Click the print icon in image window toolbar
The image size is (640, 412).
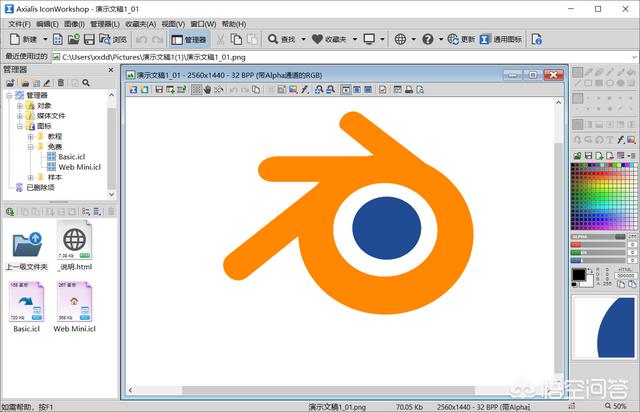[x=409, y=89]
